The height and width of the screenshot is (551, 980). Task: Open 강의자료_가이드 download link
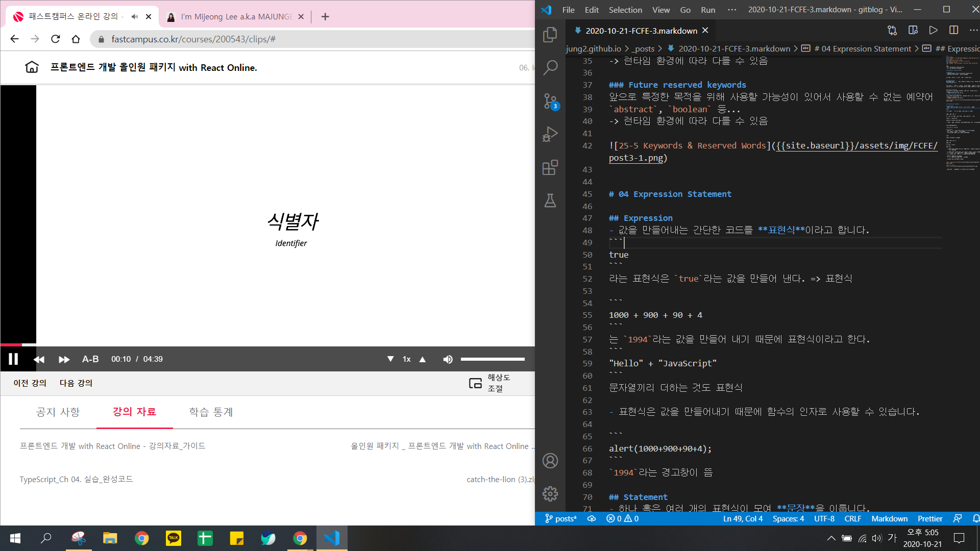click(112, 446)
